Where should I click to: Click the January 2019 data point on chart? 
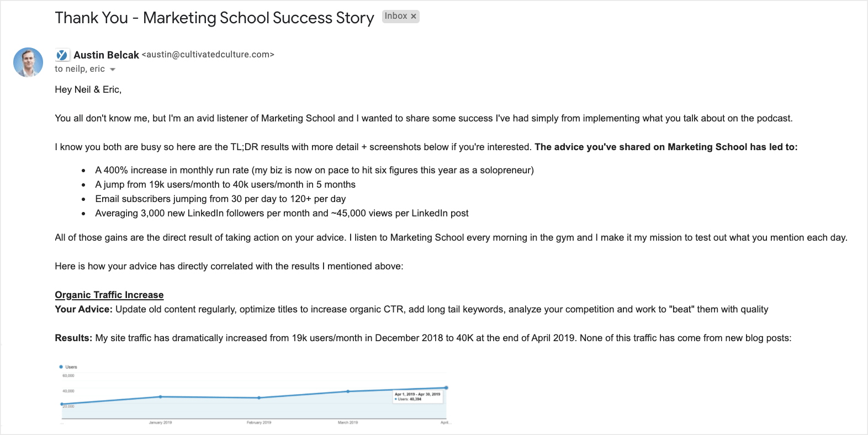point(160,396)
